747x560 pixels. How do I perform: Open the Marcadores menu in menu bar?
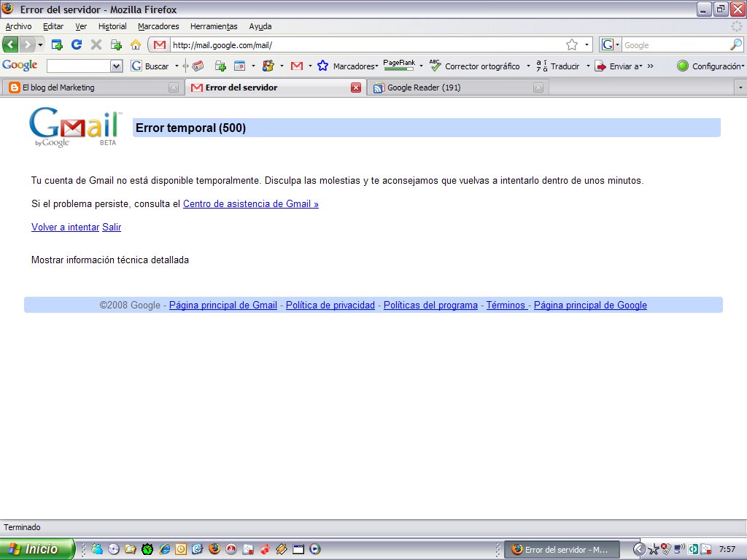(x=158, y=26)
